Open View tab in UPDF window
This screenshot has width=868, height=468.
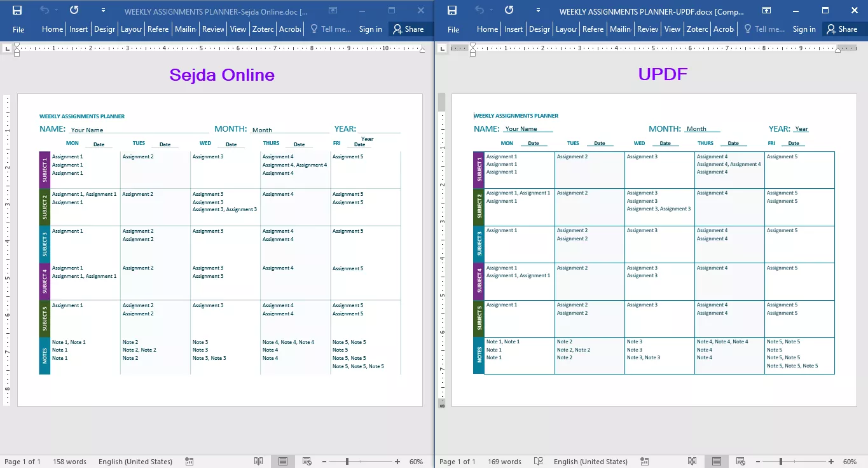pos(672,29)
